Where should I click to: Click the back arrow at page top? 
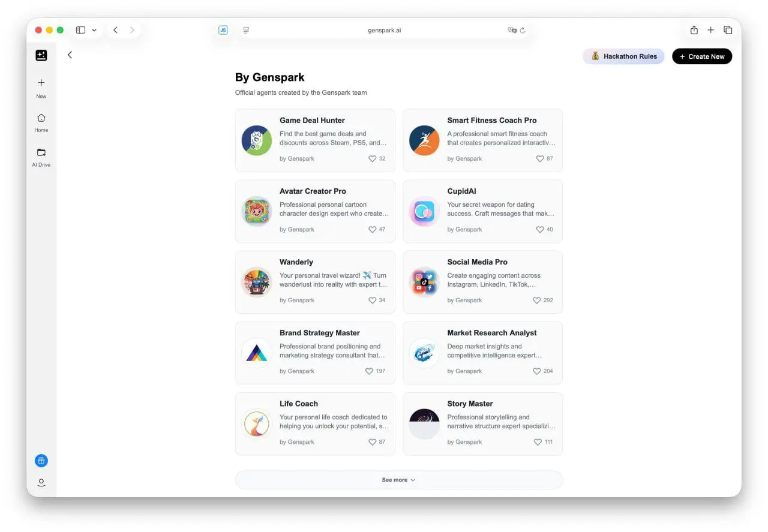point(70,55)
